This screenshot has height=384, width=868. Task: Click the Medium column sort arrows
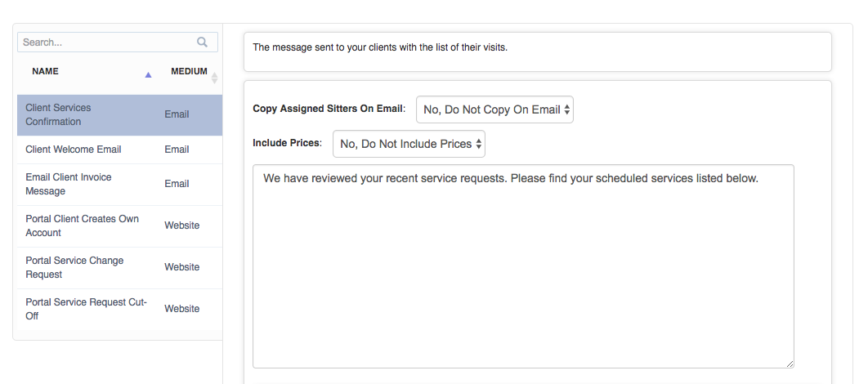[x=215, y=78]
